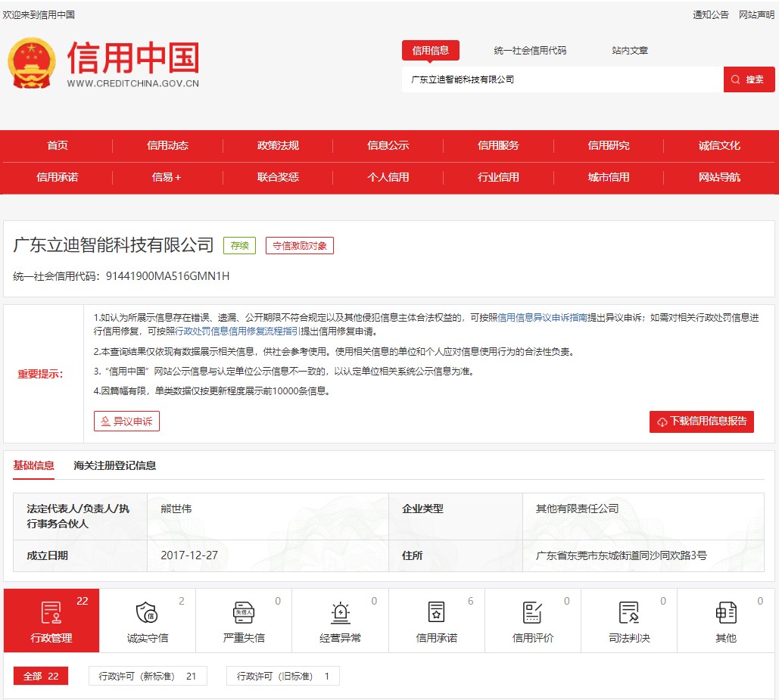Open 信息公示 in the navigation menu
The image size is (779, 700).
tap(388, 145)
